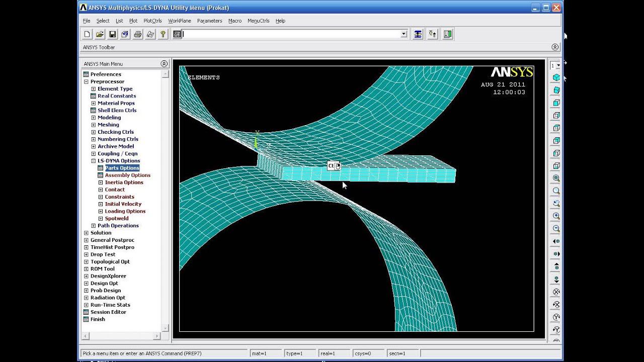Select the Isometric View cube icon
Viewport: 644px width, 362px height.
(x=556, y=77)
